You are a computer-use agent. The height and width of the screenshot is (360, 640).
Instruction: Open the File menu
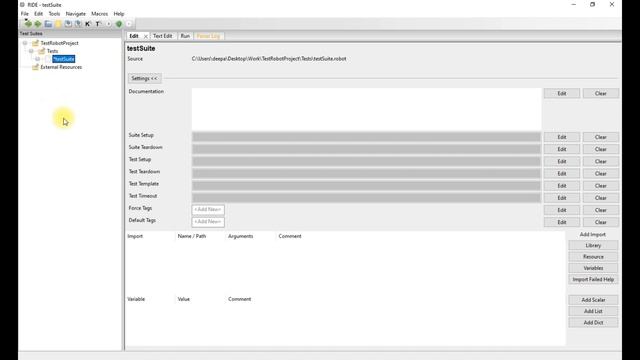coord(24,14)
